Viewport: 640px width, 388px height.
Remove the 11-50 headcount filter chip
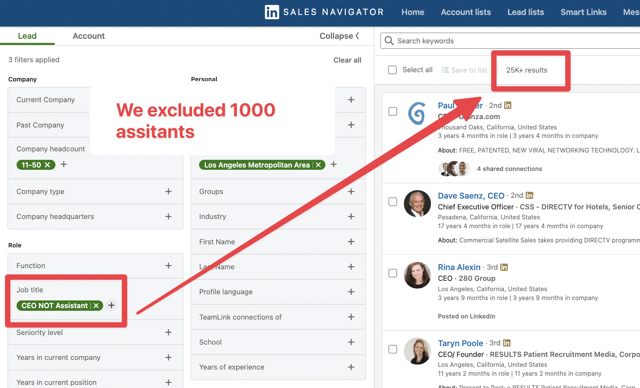tap(47, 165)
